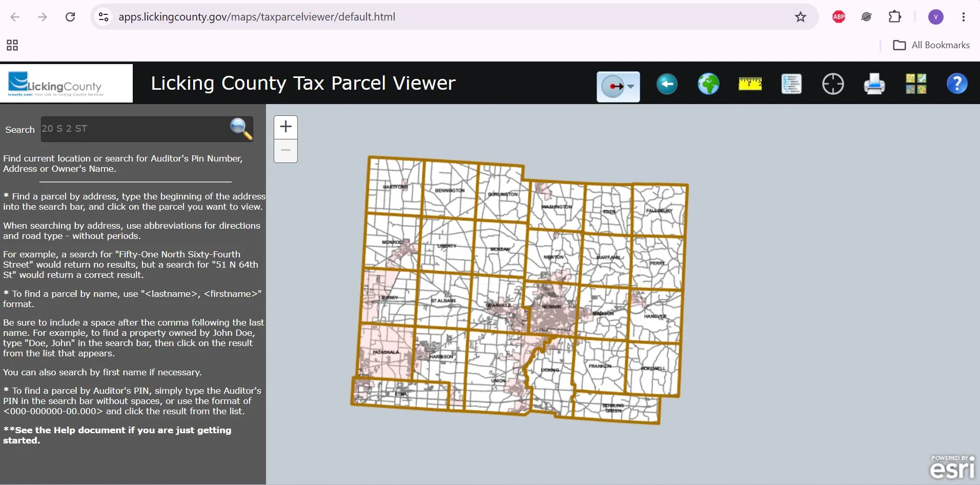Click Fallsbury township on the map
Image resolution: width=980 pixels, height=485 pixels.
pos(659,211)
